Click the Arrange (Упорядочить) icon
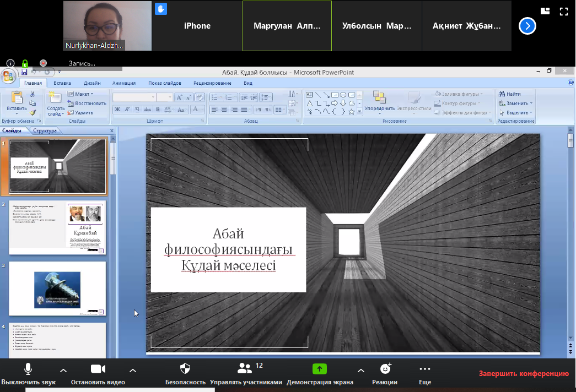Screen dimensions: 576x392 379,97
